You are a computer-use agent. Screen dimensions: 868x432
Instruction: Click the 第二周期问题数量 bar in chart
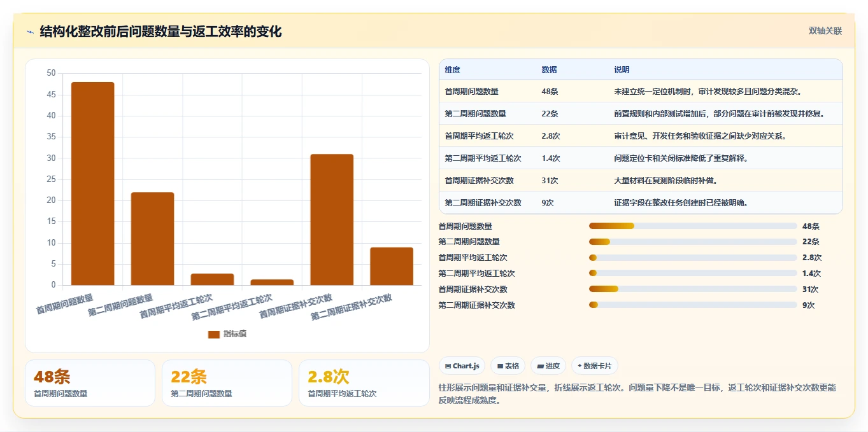[x=153, y=239]
